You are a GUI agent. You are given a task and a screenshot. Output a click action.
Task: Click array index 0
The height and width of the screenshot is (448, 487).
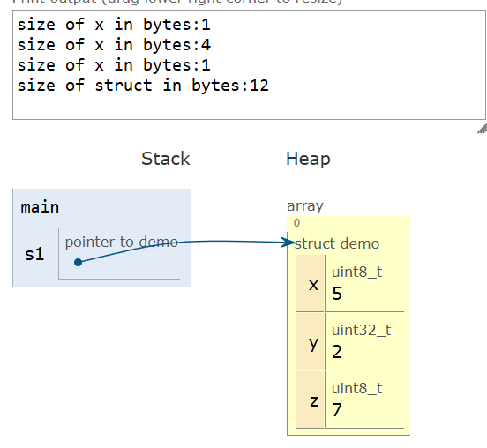tap(296, 222)
